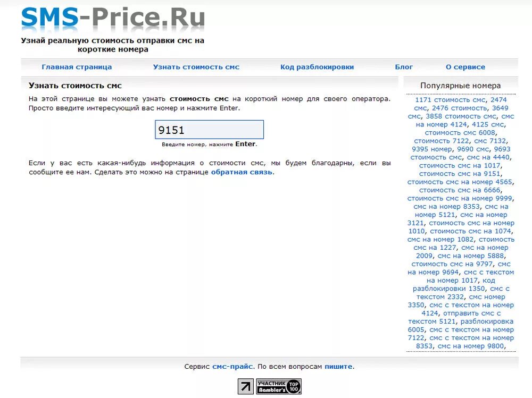Open the стоимость 7122 link
Image resolution: width=532 pixels, height=398 pixels.
click(x=442, y=141)
